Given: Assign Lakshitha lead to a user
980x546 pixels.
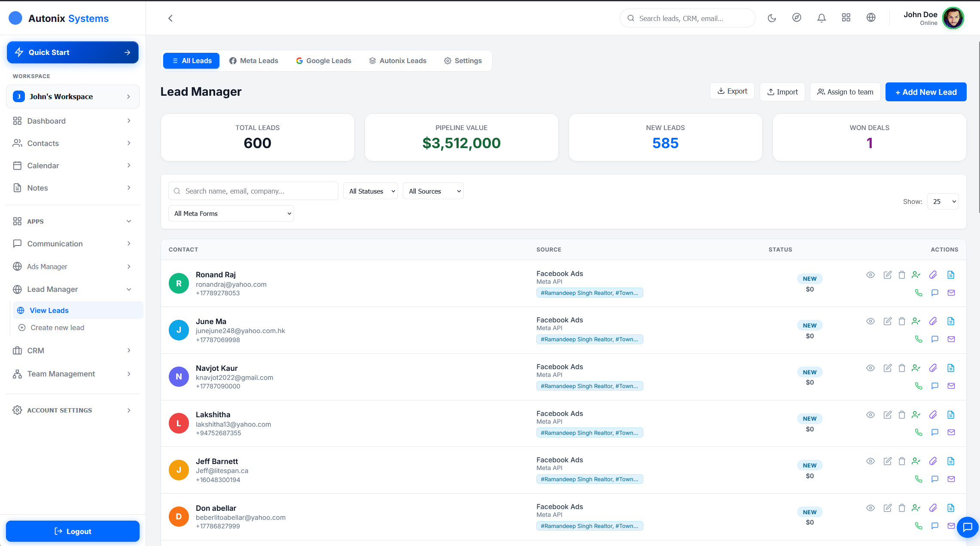Looking at the screenshot, I should tap(916, 415).
